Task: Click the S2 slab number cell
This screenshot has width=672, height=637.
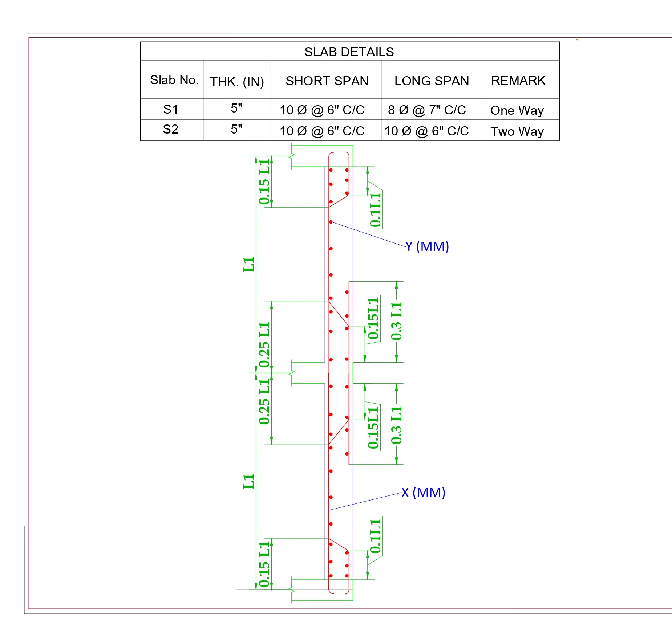Action: tap(171, 129)
